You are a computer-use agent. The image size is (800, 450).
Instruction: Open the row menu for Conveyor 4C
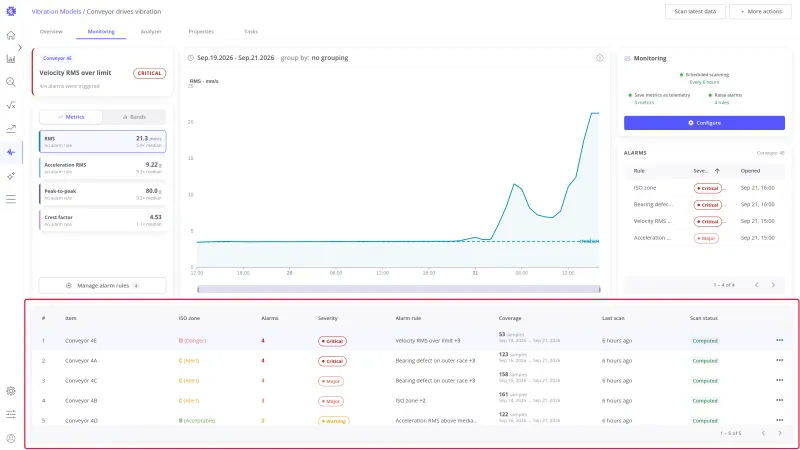pyautogui.click(x=779, y=380)
